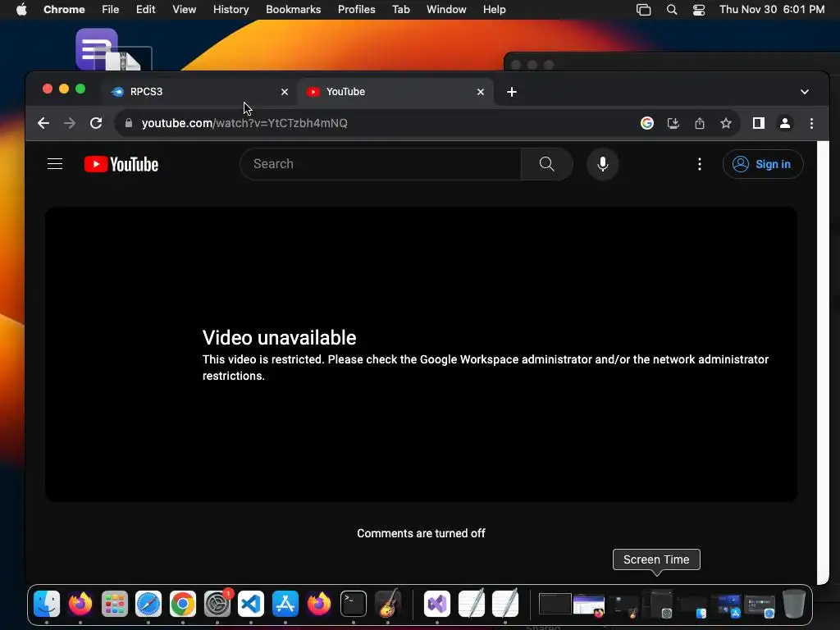Viewport: 840px width, 630px height.
Task: Click the 'Comments are turned off' text
Action: coord(421,533)
